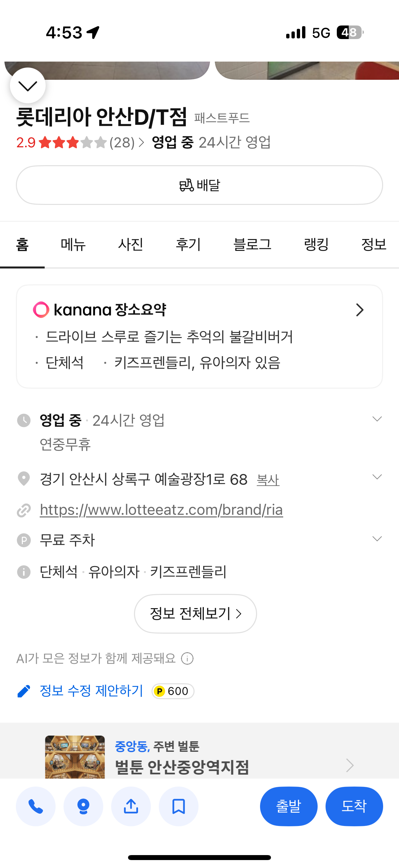Switch to the 메뉴 tab
Image resolution: width=399 pixels, height=868 pixels.
click(x=73, y=244)
